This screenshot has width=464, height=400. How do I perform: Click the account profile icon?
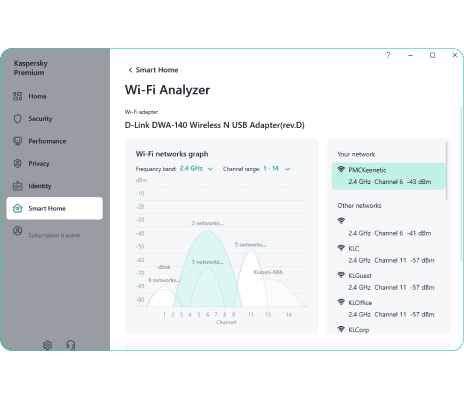(x=17, y=231)
